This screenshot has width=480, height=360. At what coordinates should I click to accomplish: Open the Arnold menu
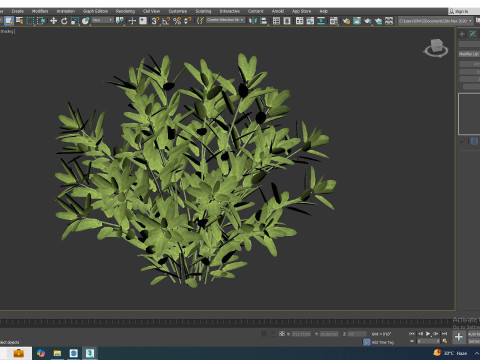(278, 11)
